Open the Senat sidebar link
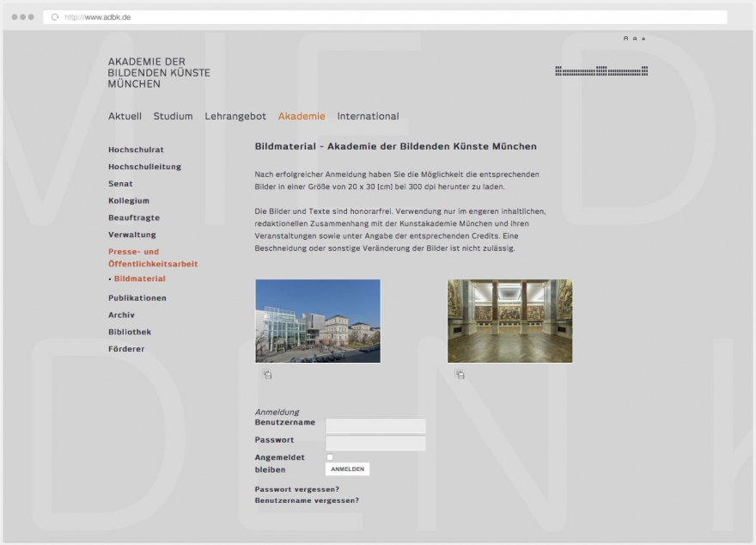The image size is (756, 545). pos(120,184)
